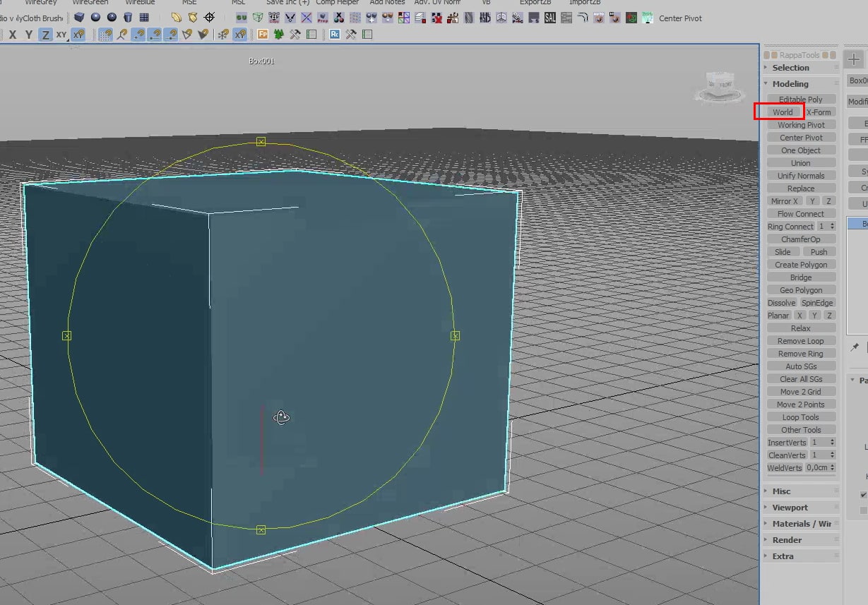Click the brick wall pattern icon
Viewport: 868px width, 605px height.
coord(566,18)
